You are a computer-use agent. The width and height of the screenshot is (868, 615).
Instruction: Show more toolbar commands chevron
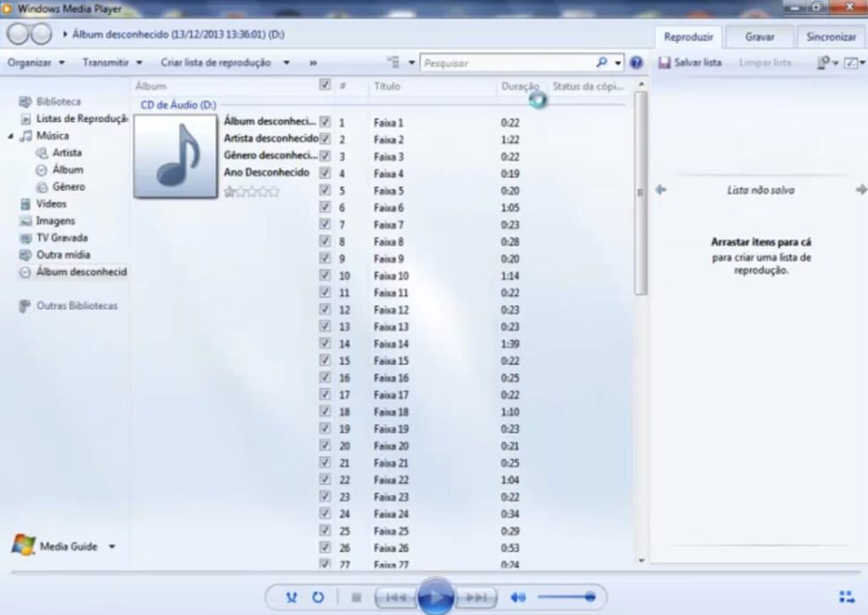[x=314, y=63]
